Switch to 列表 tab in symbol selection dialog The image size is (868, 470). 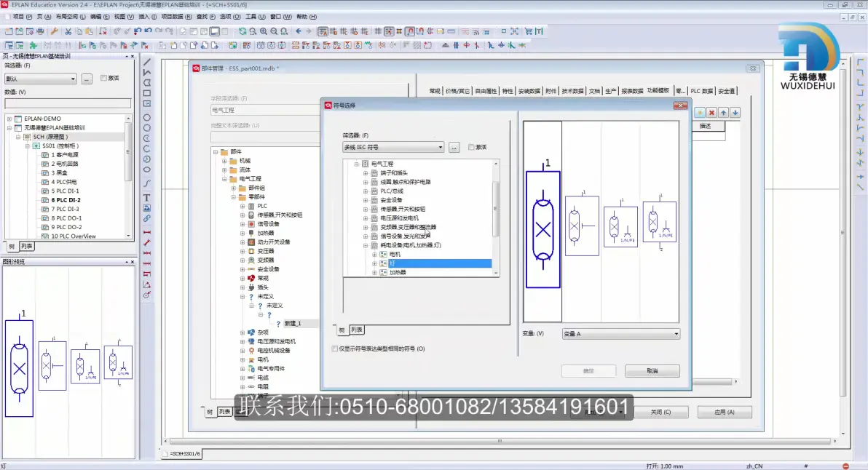tap(357, 330)
